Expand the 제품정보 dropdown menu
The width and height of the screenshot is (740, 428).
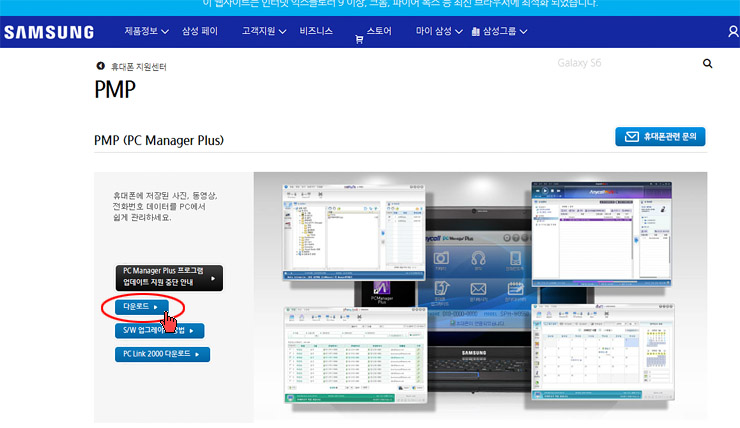coord(146,31)
